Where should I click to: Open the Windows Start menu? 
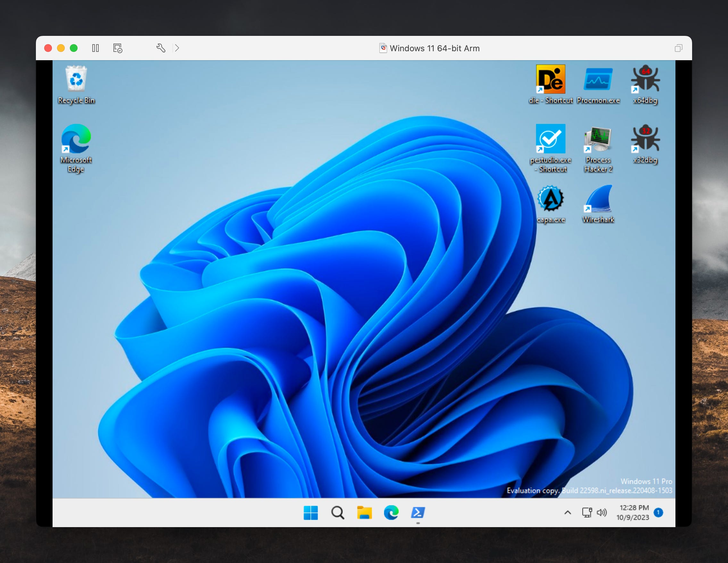(x=310, y=512)
